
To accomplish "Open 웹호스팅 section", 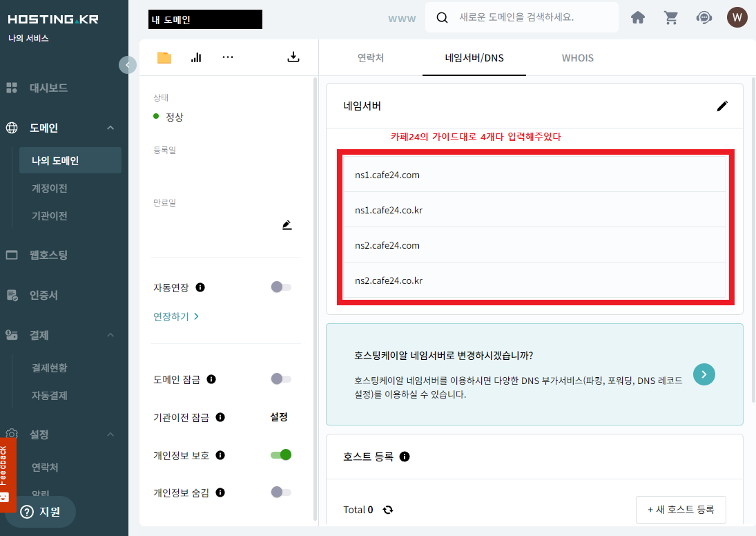I will click(x=48, y=255).
